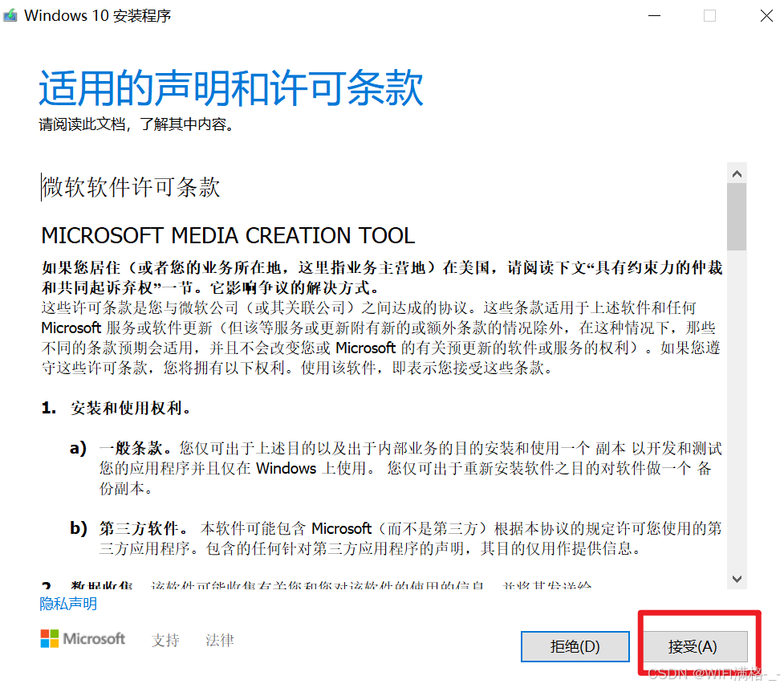This screenshot has height=688, width=784.
Task: Open the 支持 support link
Action: tap(165, 640)
